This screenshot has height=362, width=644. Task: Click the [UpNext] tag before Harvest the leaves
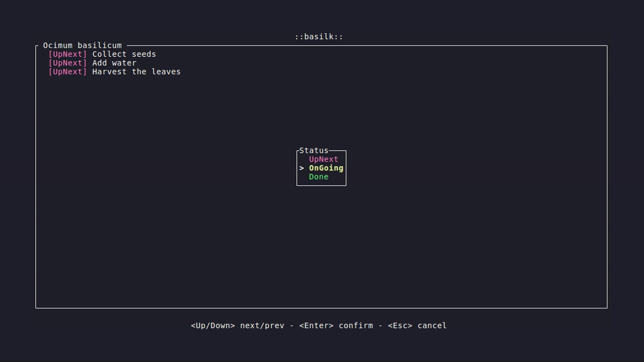click(x=68, y=72)
